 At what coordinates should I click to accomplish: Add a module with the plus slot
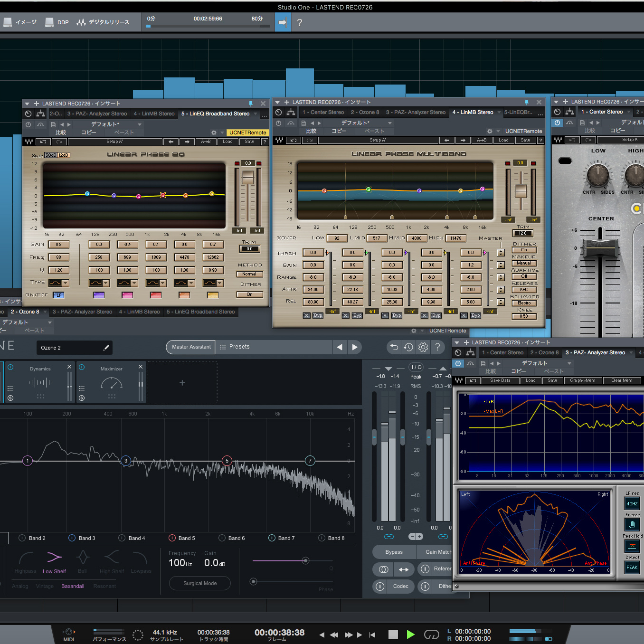click(x=182, y=383)
